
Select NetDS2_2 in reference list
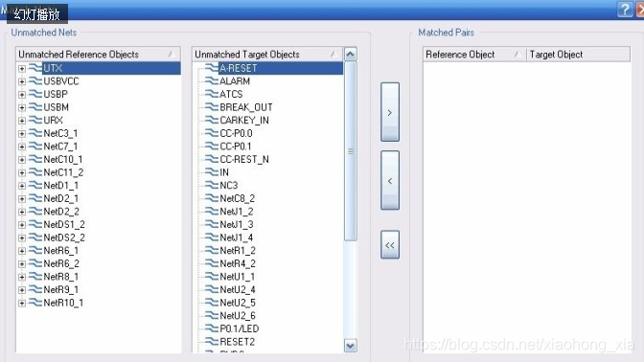(64, 238)
